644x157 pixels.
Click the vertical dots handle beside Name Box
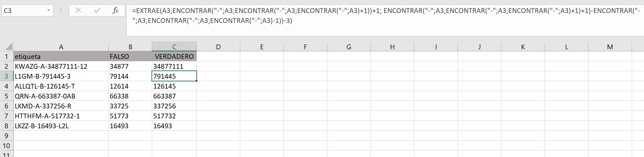coord(61,10)
